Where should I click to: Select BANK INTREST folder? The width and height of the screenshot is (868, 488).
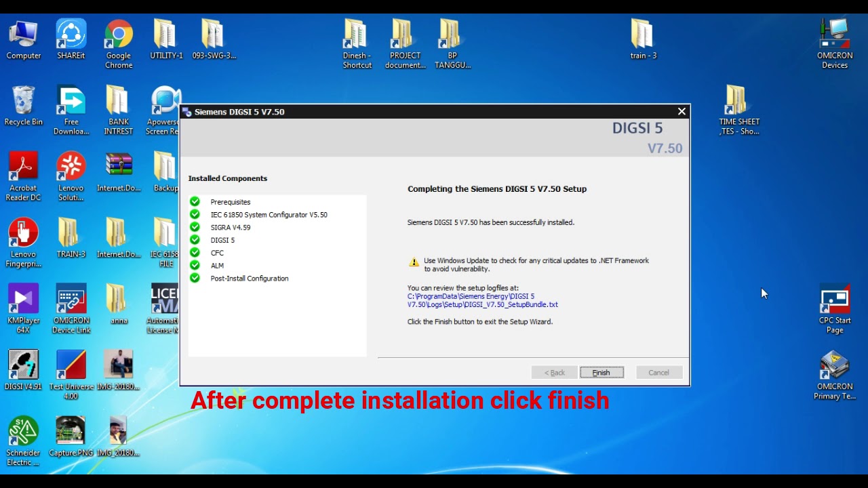point(119,111)
